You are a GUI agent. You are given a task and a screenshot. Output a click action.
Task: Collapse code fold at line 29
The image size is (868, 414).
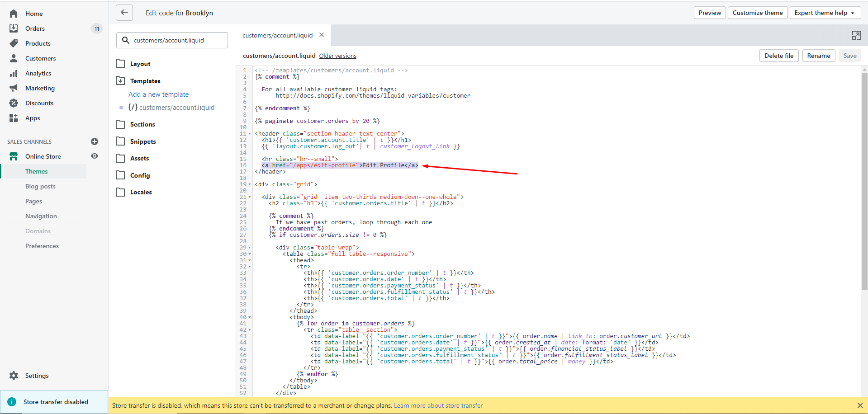[x=250, y=248]
